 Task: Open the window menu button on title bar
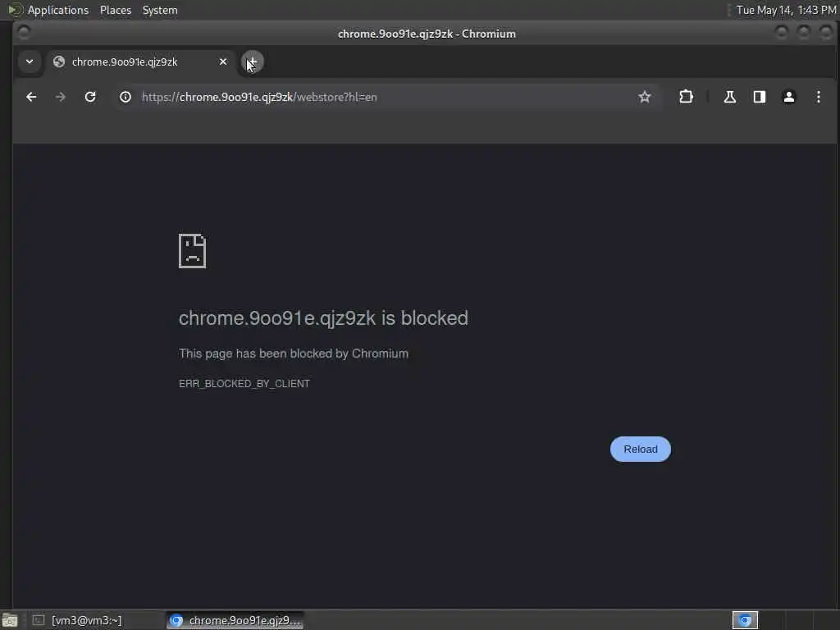(24, 33)
